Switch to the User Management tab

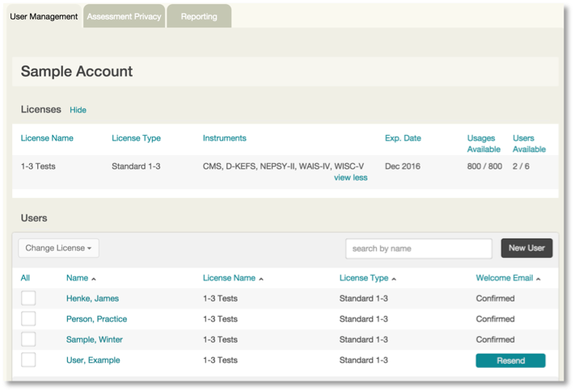(x=44, y=16)
